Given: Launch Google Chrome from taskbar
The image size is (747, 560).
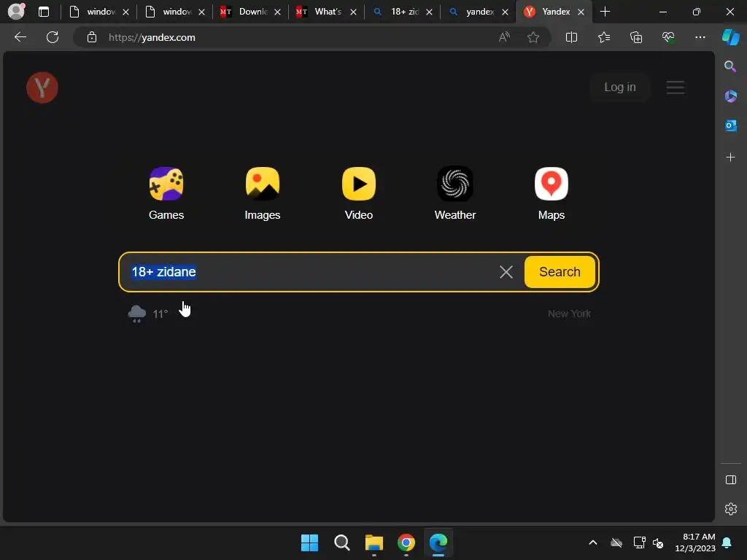Looking at the screenshot, I should [406, 542].
